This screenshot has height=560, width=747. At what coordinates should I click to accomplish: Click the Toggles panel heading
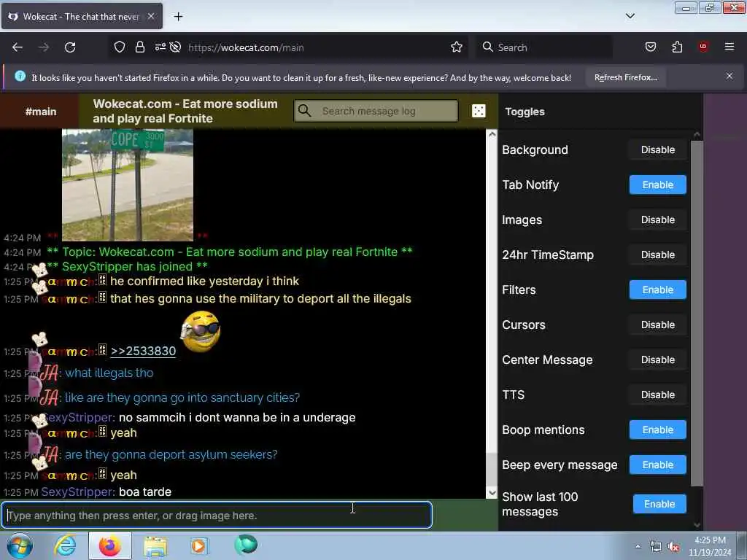(525, 112)
